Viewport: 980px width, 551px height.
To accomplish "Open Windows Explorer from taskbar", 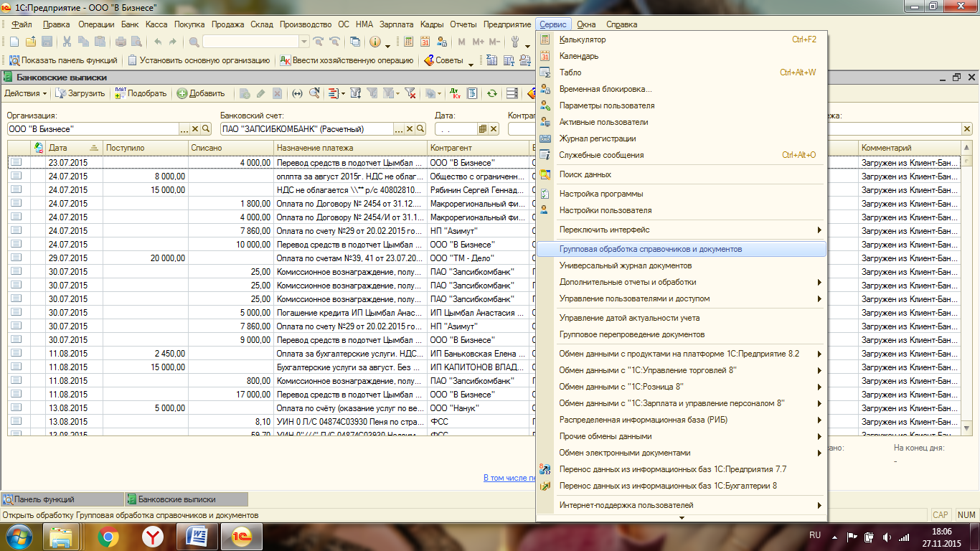I will [x=62, y=536].
